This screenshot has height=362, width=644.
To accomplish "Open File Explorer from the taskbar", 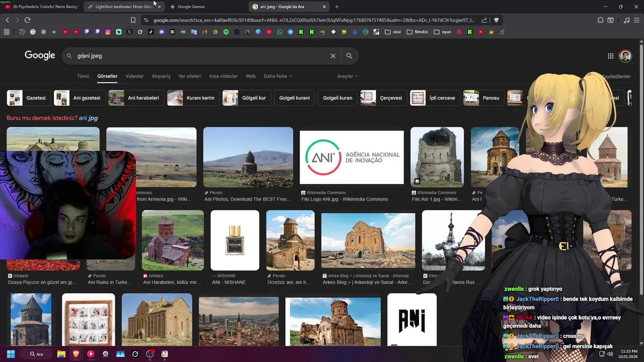I will pos(61,354).
